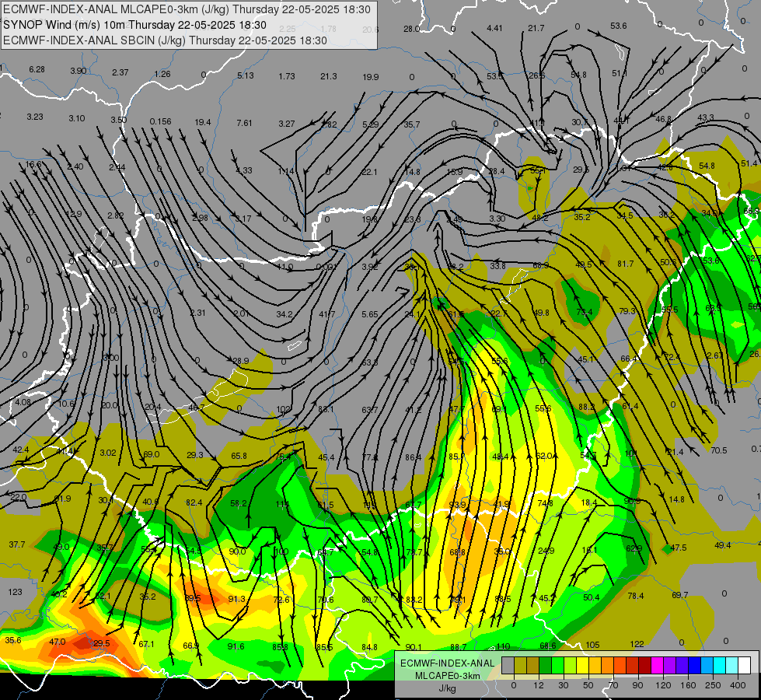This screenshot has height=700, width=761.
Task: Click the dark red legend swatch
Action: (644, 666)
